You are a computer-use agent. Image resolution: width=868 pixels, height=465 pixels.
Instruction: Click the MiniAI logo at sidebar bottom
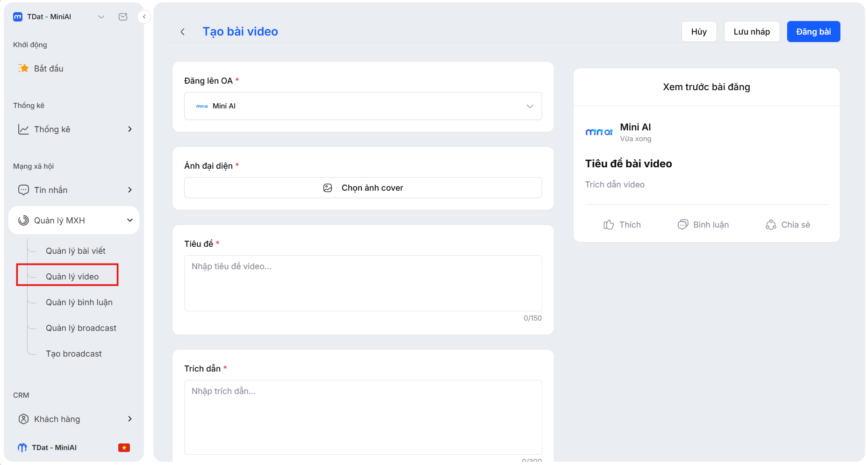22,448
